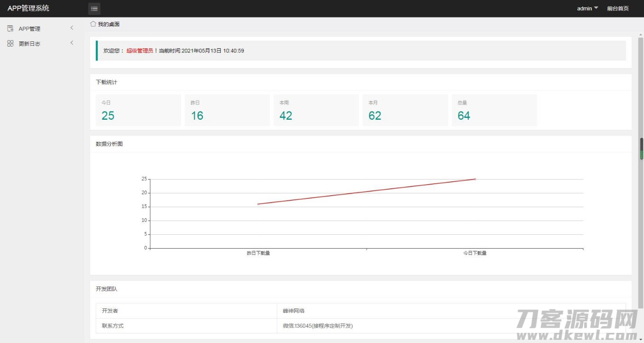Screen dimensions: 644x343
Task: Click the 本月 download stat card
Action: [405, 110]
